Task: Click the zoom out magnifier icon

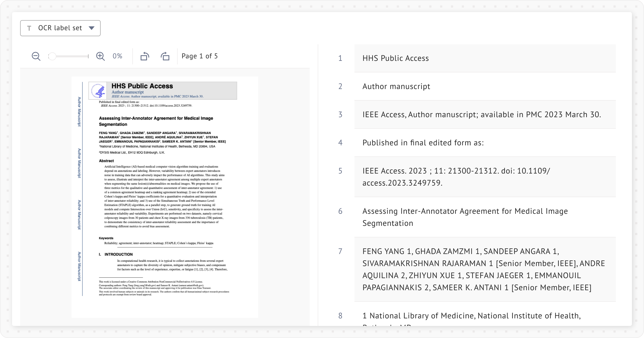Action: (x=36, y=56)
